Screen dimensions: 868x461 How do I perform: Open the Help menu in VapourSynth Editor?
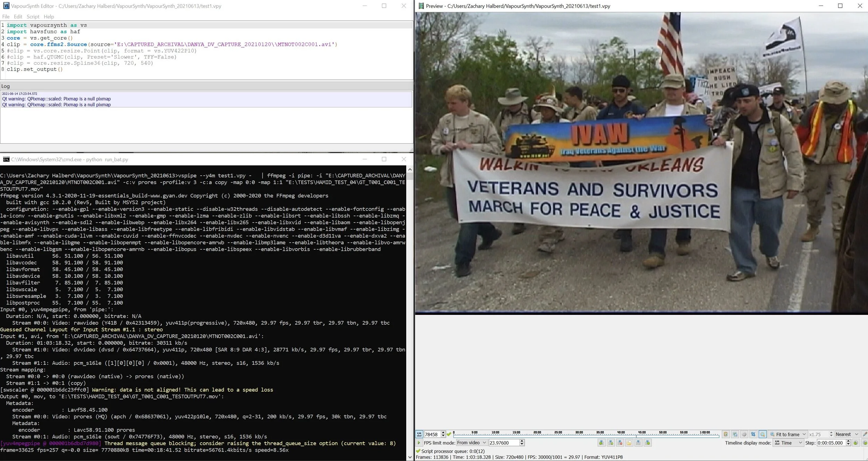[x=49, y=17]
